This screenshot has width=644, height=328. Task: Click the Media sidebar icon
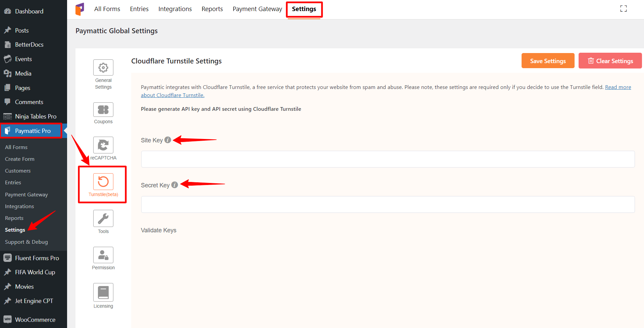[8, 73]
